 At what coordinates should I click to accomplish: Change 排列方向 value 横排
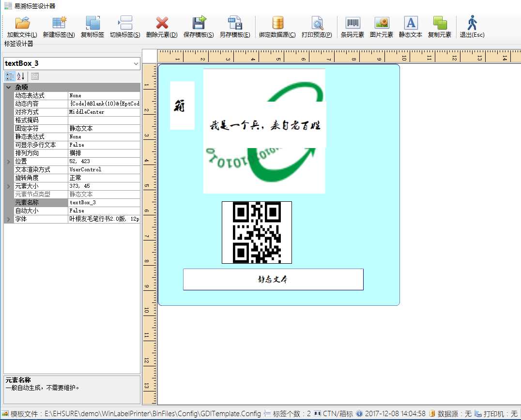click(104, 153)
